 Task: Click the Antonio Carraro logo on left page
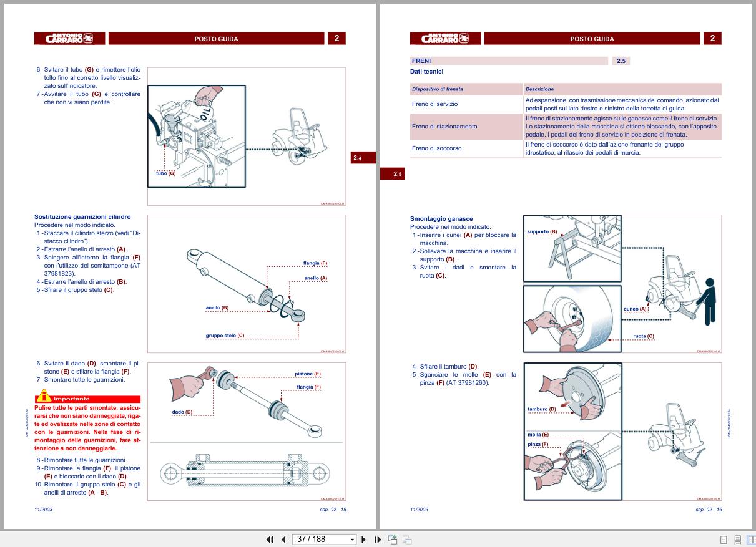[69, 39]
